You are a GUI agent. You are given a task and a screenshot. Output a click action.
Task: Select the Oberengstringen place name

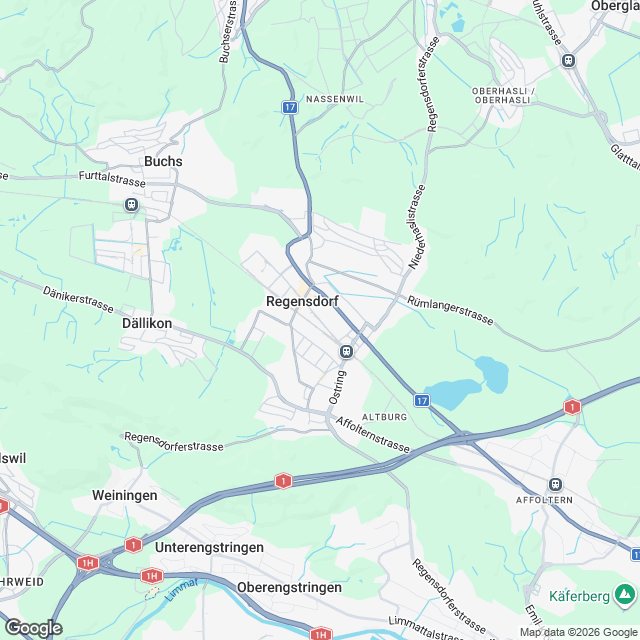[x=289, y=587]
